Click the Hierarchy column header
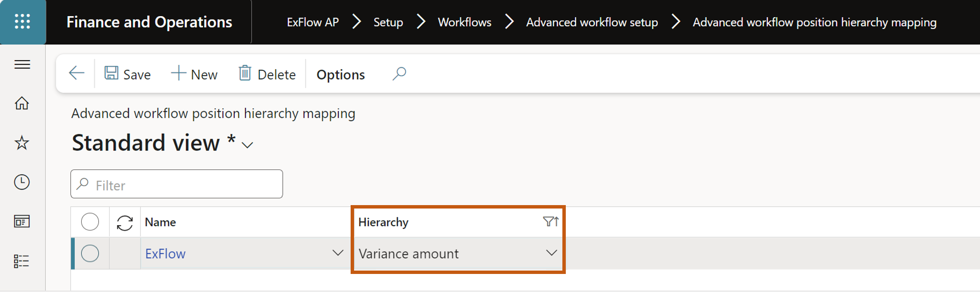This screenshot has height=293, width=980. click(x=383, y=222)
